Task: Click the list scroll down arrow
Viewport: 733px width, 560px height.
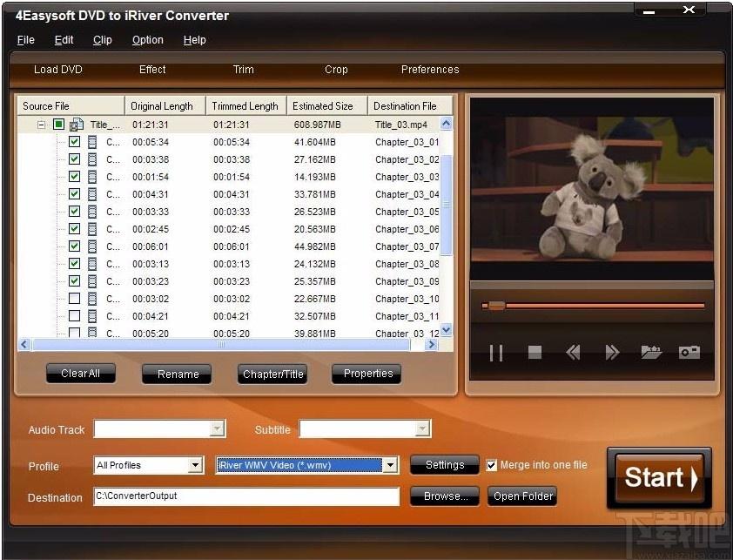Action: pyautogui.click(x=446, y=330)
